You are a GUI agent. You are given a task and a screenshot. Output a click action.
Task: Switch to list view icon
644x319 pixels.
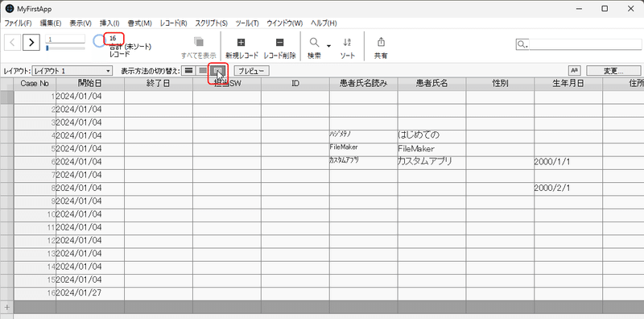pyautogui.click(x=203, y=71)
